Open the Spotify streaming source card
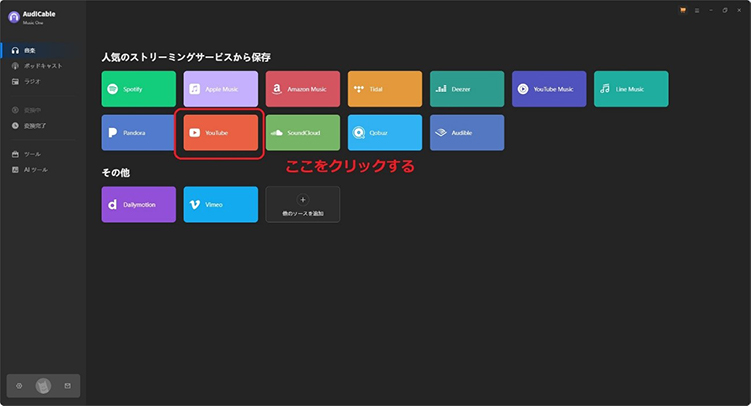Image resolution: width=751 pixels, height=406 pixels. [138, 89]
